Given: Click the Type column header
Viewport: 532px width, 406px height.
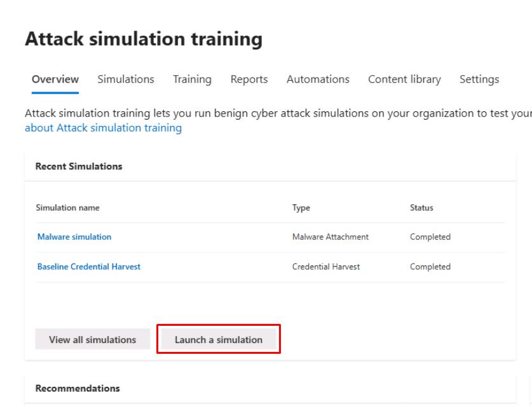Looking at the screenshot, I should [301, 208].
